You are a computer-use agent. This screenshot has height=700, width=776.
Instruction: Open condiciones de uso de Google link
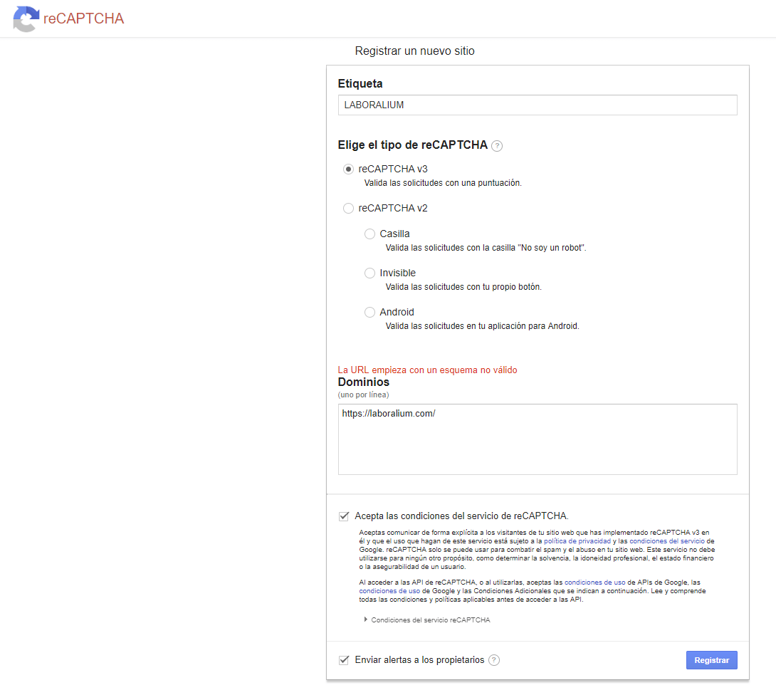point(389,591)
